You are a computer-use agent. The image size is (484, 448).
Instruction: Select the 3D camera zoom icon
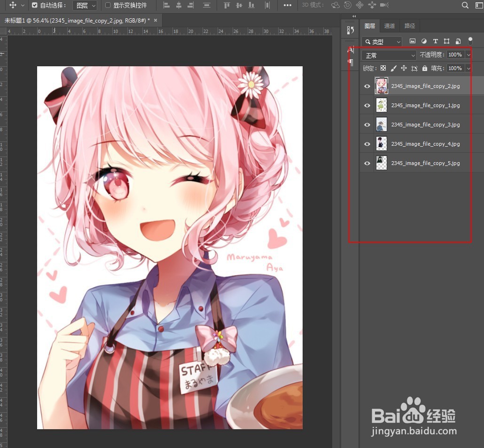point(384,5)
